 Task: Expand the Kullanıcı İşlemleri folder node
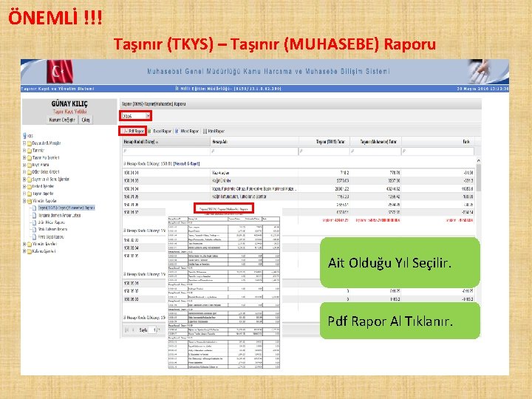pyautogui.click(x=24, y=251)
